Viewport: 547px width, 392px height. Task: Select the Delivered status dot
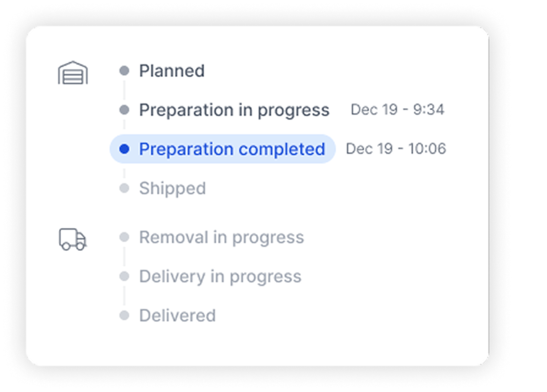click(x=124, y=316)
